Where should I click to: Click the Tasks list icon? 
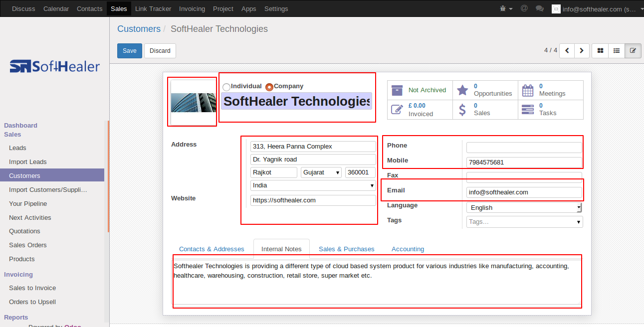[x=528, y=110]
